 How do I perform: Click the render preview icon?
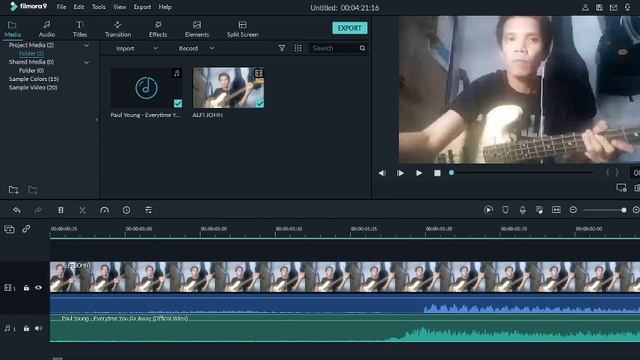pyautogui.click(x=488, y=210)
